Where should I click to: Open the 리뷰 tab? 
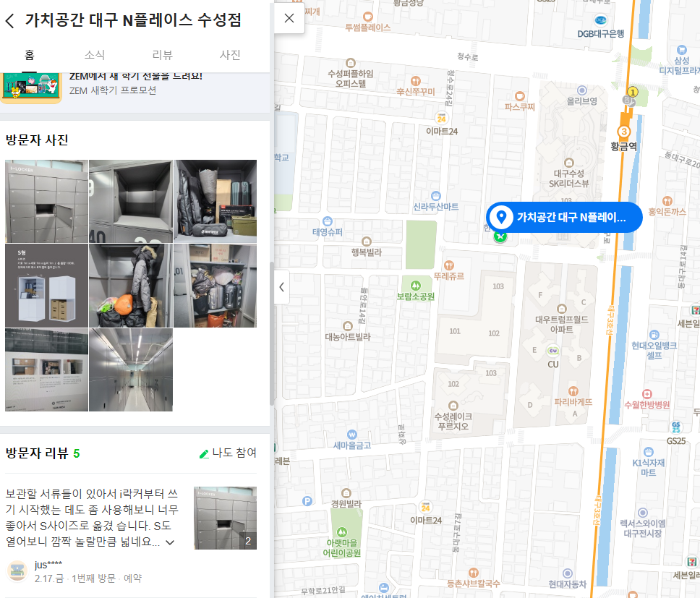(x=163, y=55)
